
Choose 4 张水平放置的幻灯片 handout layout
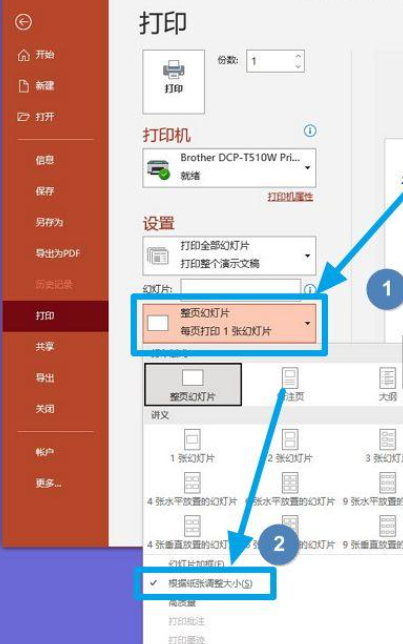click(192, 489)
